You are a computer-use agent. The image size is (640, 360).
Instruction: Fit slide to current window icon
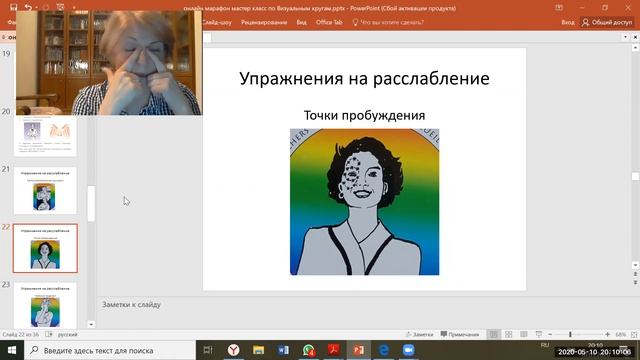[x=634, y=335]
